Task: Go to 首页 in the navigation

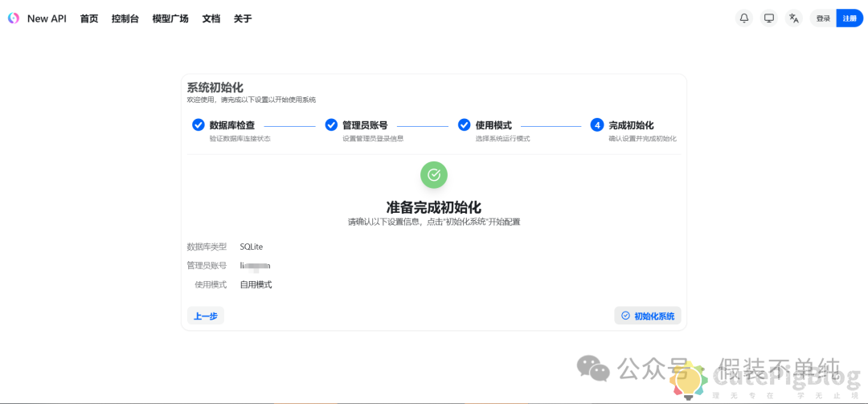Action: (x=89, y=18)
